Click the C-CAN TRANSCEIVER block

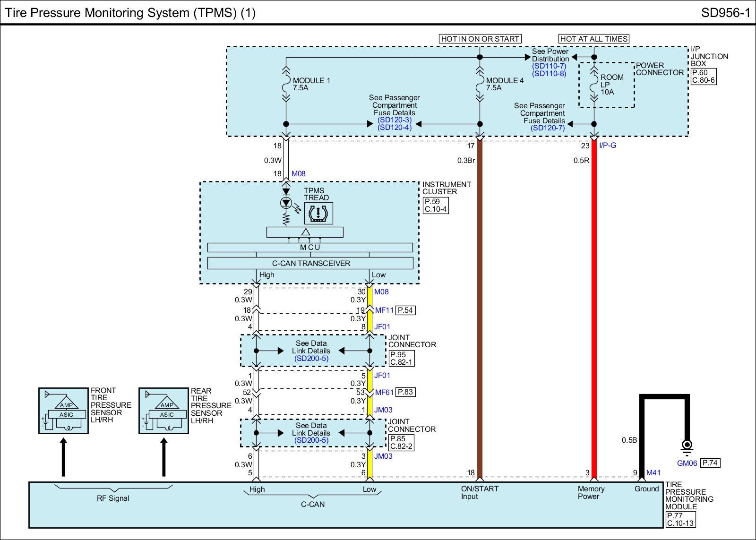(310, 263)
